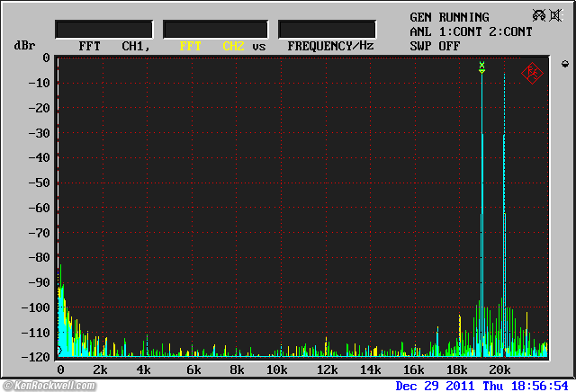The width and height of the screenshot is (576, 392).
Task: Click the crossed-out headphones icon
Action: [x=539, y=15]
